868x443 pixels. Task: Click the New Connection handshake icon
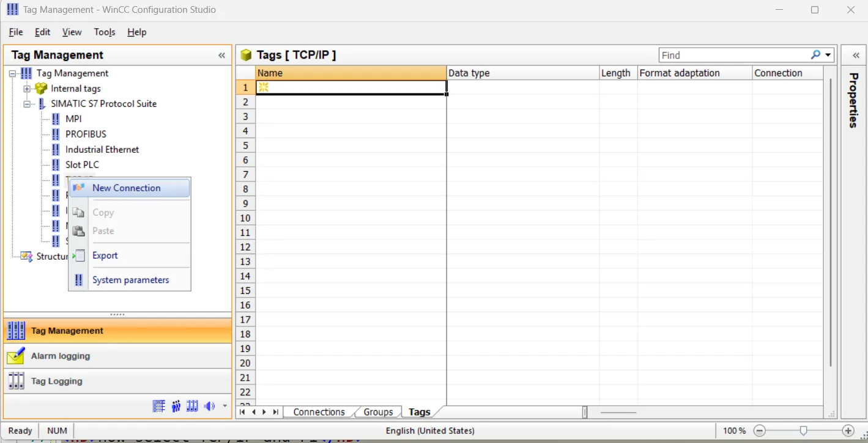(78, 188)
